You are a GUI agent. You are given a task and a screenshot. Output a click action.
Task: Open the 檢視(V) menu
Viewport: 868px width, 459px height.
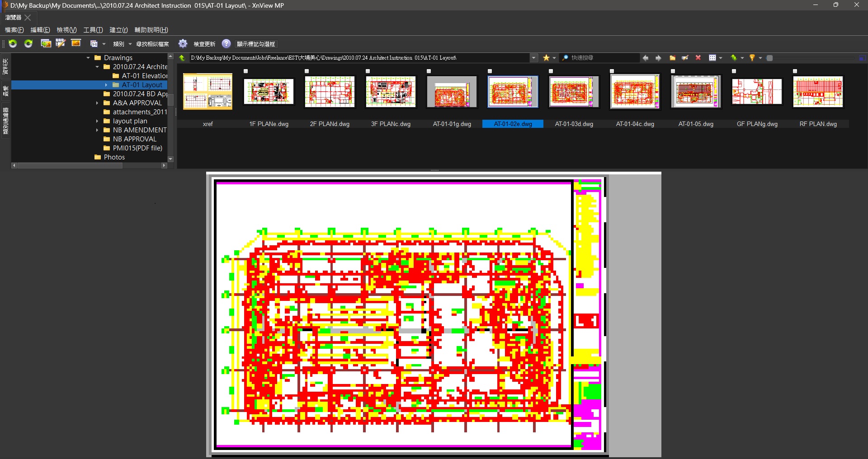coord(66,30)
